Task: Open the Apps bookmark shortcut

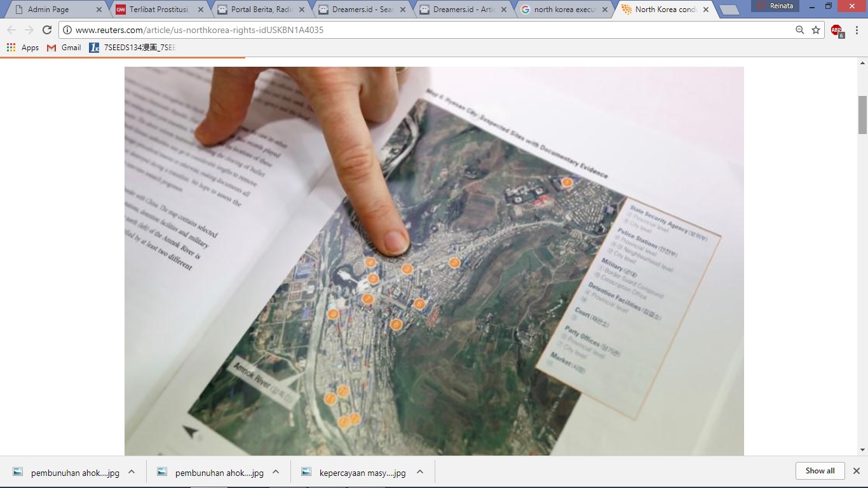Action: click(x=23, y=48)
